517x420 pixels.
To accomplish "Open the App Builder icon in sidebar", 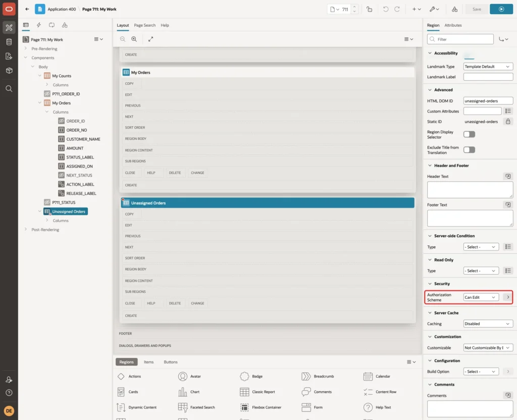I will 9,28.
